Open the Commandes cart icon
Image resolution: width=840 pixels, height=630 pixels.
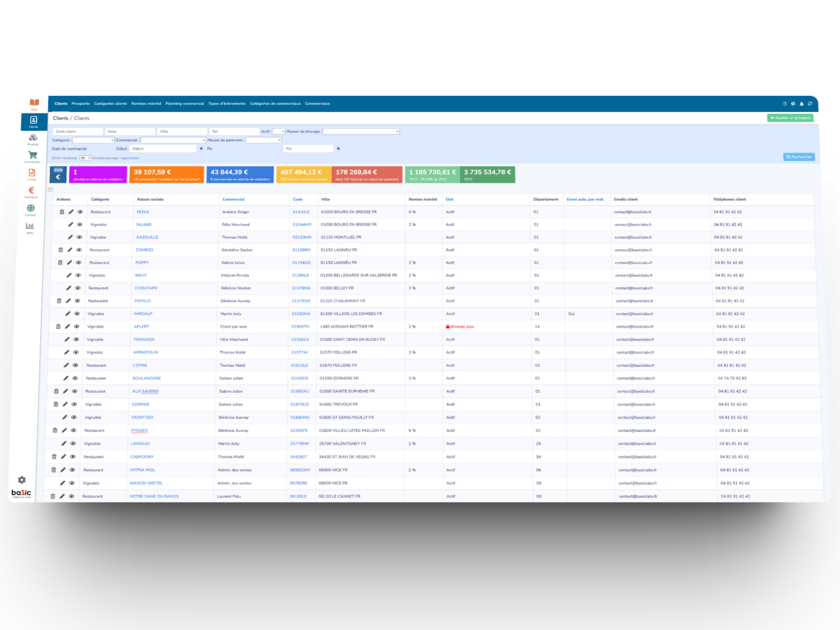pos(33,156)
